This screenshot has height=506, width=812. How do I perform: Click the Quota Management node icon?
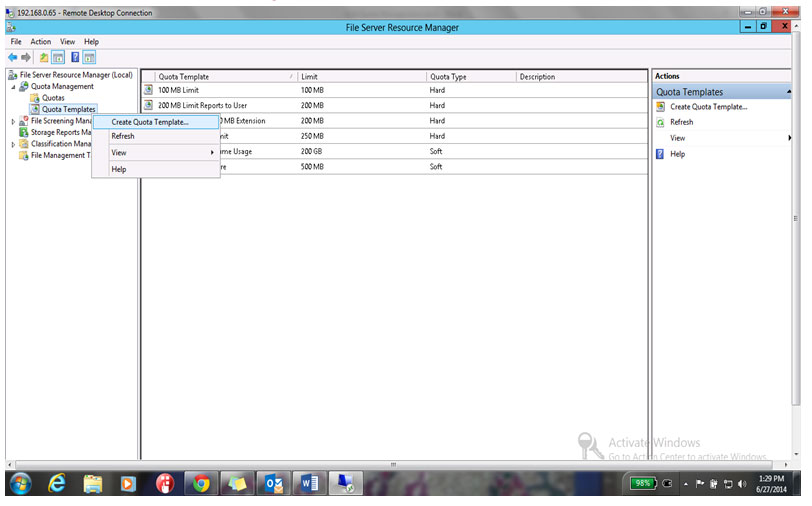pos(24,86)
